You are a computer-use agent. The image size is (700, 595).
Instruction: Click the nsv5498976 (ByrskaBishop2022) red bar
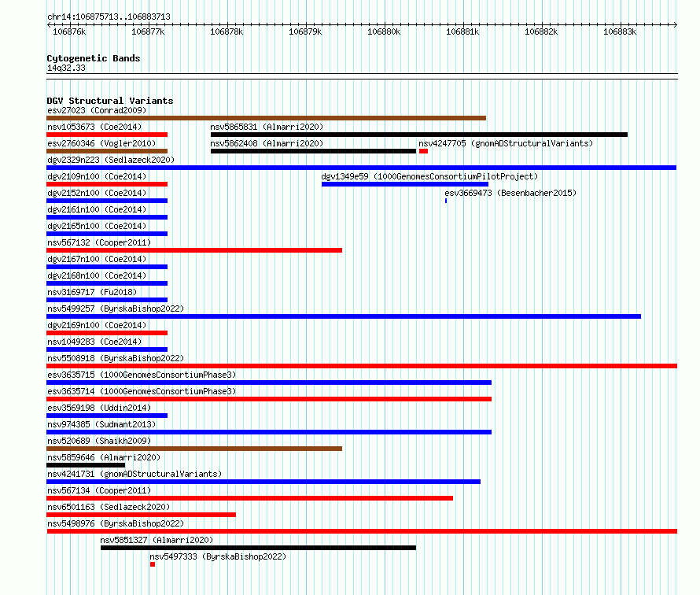tap(362, 531)
